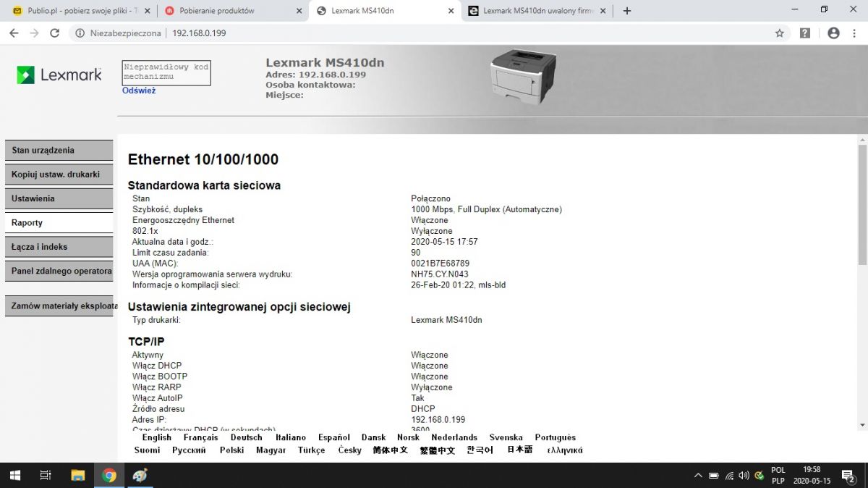The image size is (868, 488).
Task: Click the printer image thumbnail
Action: (524, 79)
